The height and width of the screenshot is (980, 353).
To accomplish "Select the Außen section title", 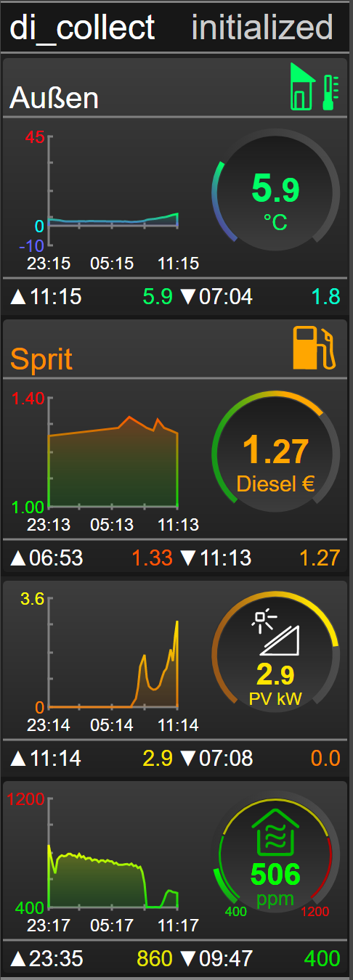I will click(54, 98).
